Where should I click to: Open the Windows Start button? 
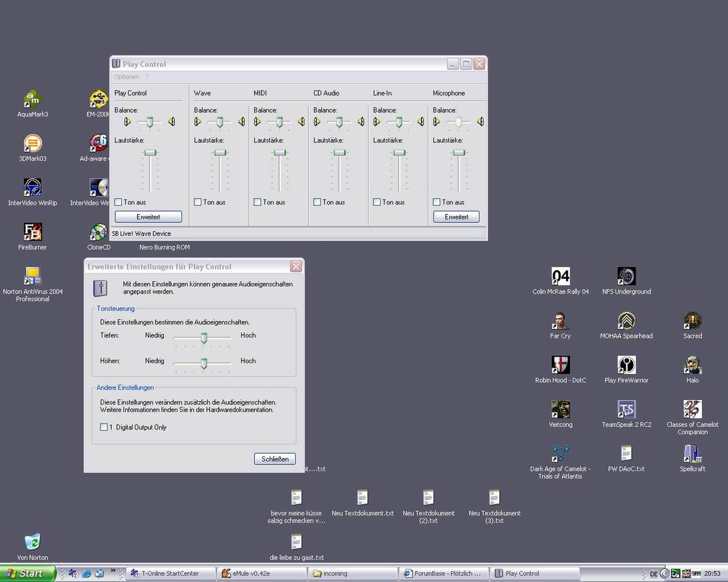coord(27,574)
